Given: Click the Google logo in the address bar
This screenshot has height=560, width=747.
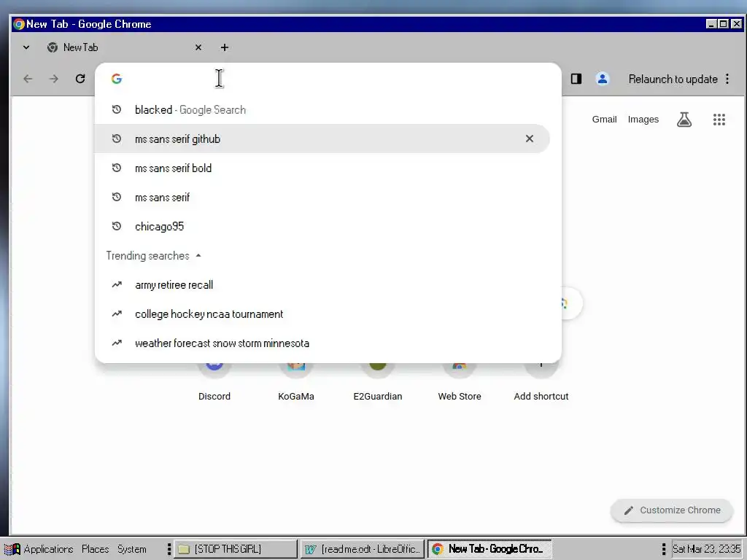Looking at the screenshot, I should [x=117, y=79].
